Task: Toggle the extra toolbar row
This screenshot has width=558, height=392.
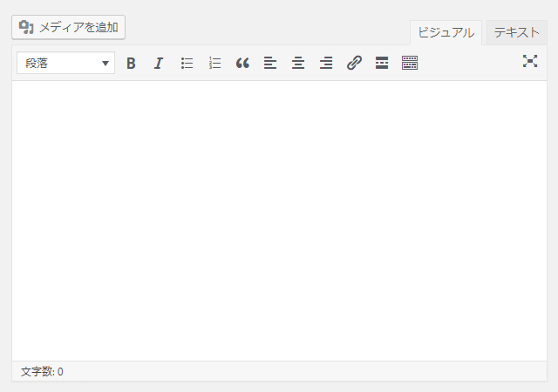Action: [x=410, y=64]
